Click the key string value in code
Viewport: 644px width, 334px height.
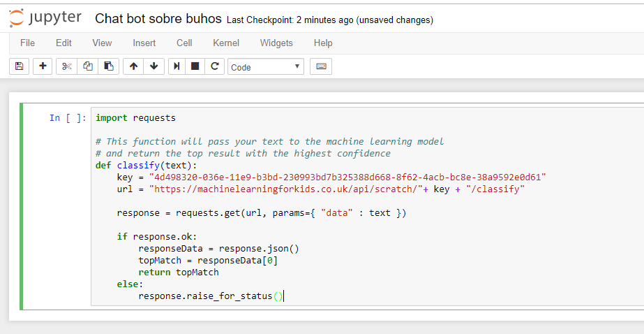coord(347,177)
